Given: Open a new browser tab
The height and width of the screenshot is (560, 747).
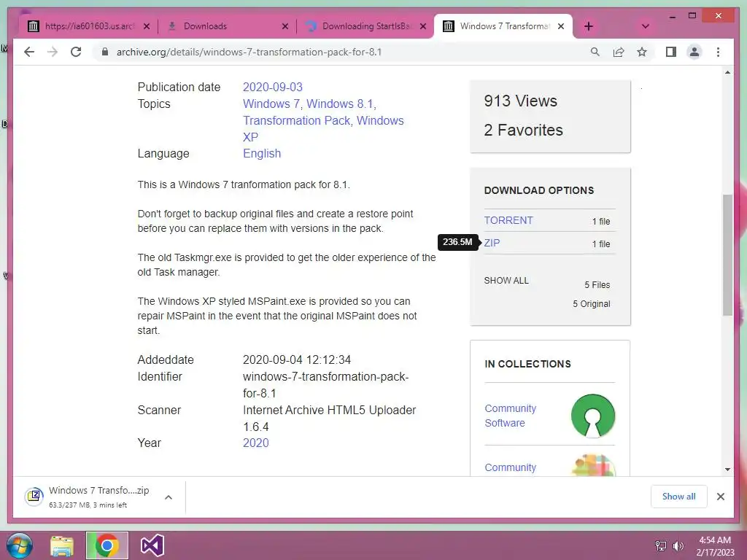Looking at the screenshot, I should tap(589, 26).
